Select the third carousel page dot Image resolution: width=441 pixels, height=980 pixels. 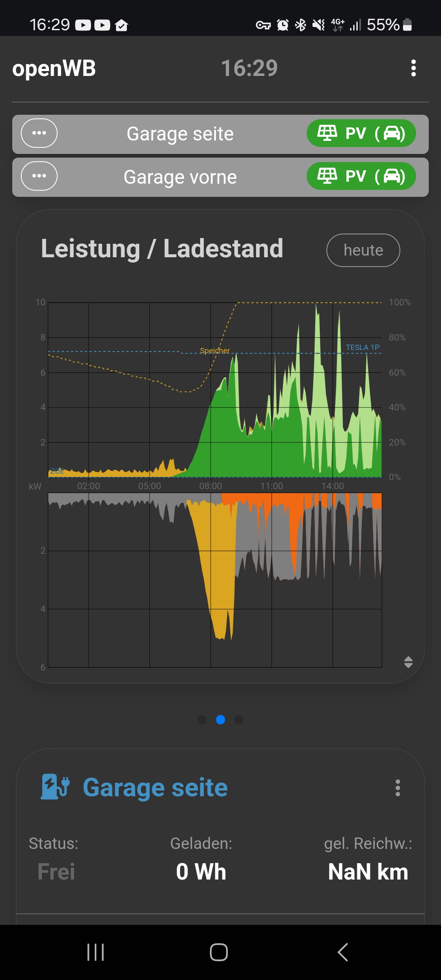(x=239, y=719)
